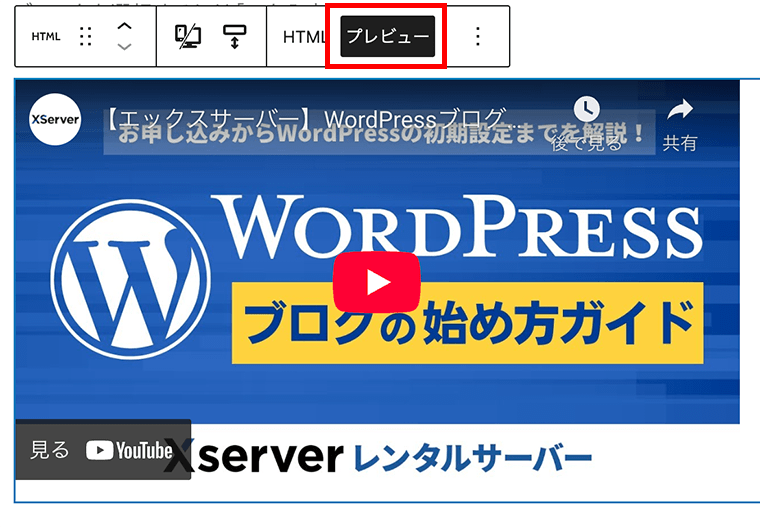Click the 共有 share arrow icon

point(680,110)
